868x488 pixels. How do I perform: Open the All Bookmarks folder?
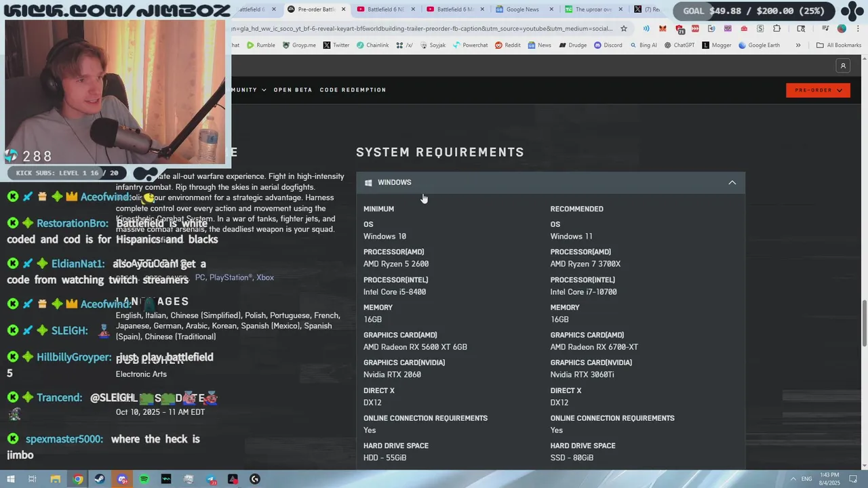[x=838, y=45]
